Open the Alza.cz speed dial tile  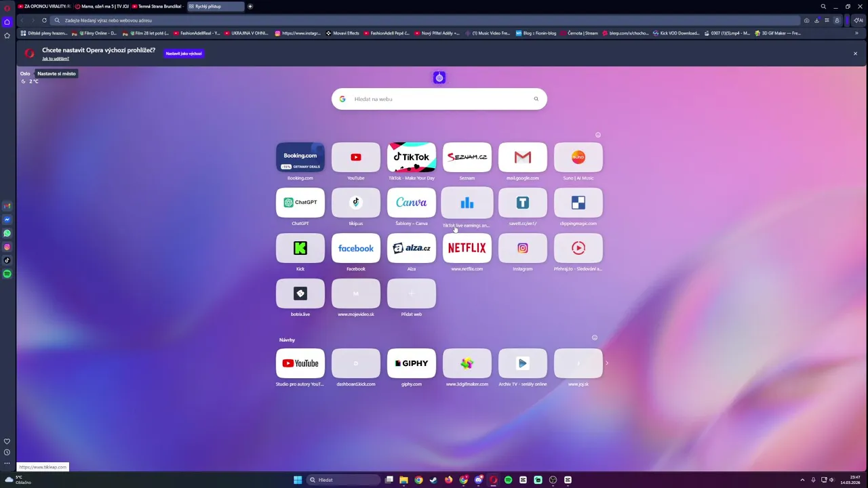tap(411, 248)
